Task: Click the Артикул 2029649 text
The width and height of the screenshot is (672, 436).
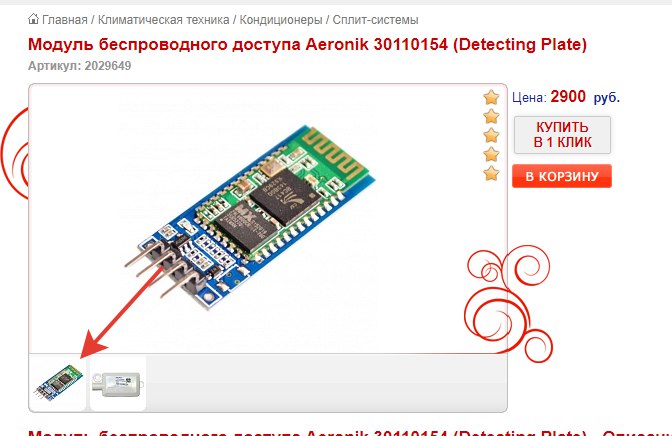Action: (x=80, y=66)
